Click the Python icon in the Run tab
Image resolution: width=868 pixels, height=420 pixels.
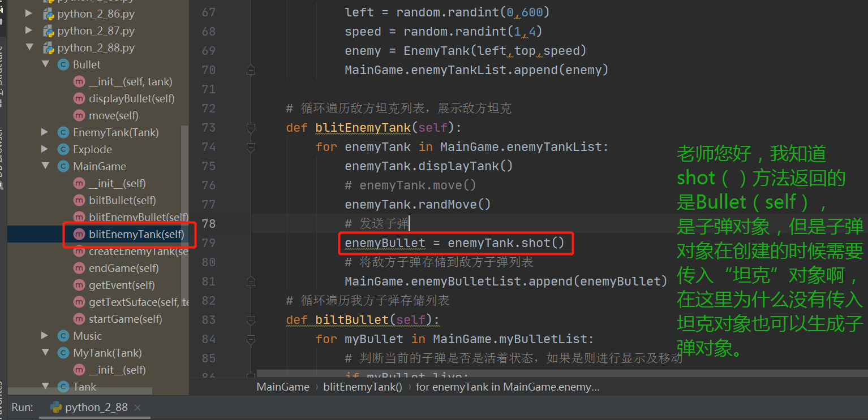pos(56,408)
